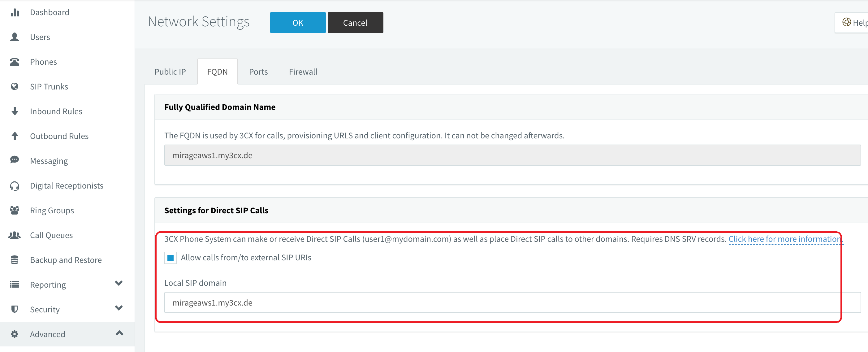Click the Local SIP domain input field
This screenshot has height=352, width=868.
coord(512,302)
